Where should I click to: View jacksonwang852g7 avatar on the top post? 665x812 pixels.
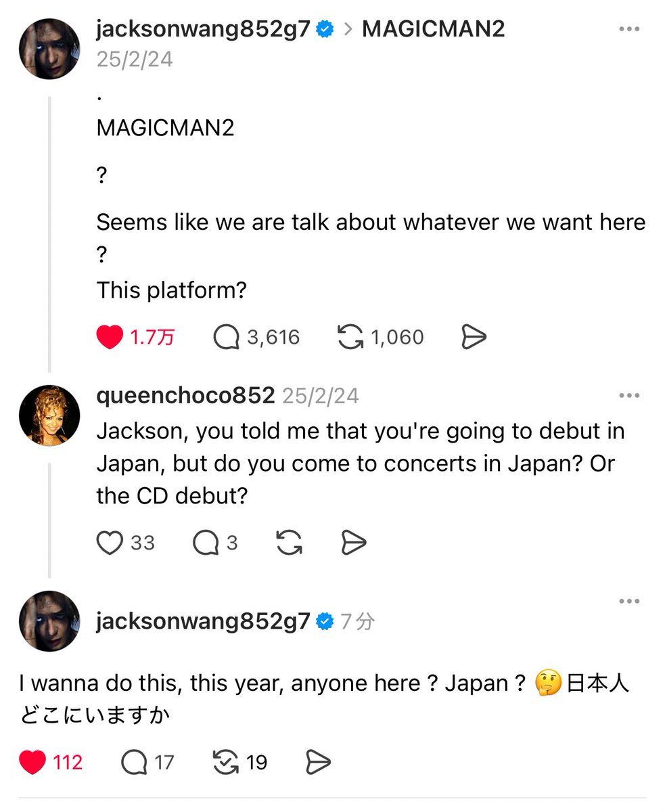49,49
